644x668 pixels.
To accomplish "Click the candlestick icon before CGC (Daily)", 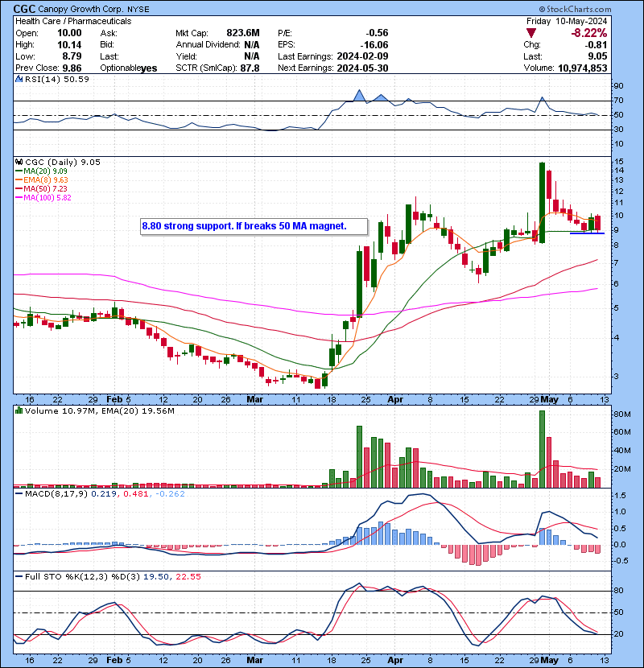I will [x=19, y=162].
